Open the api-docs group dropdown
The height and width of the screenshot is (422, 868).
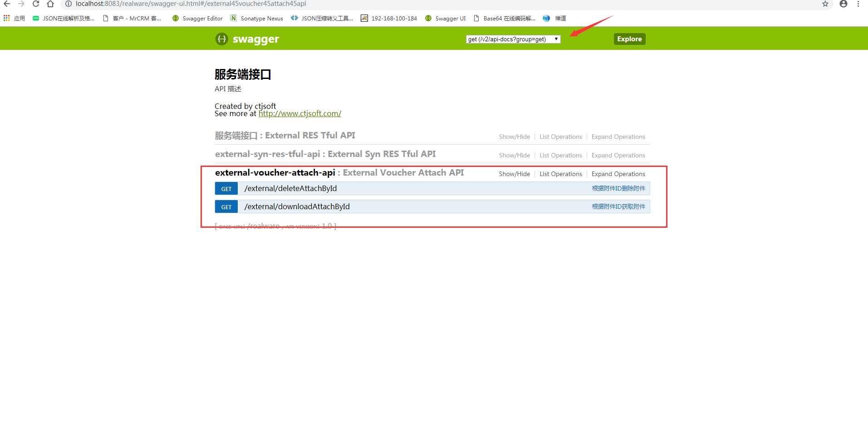click(513, 39)
